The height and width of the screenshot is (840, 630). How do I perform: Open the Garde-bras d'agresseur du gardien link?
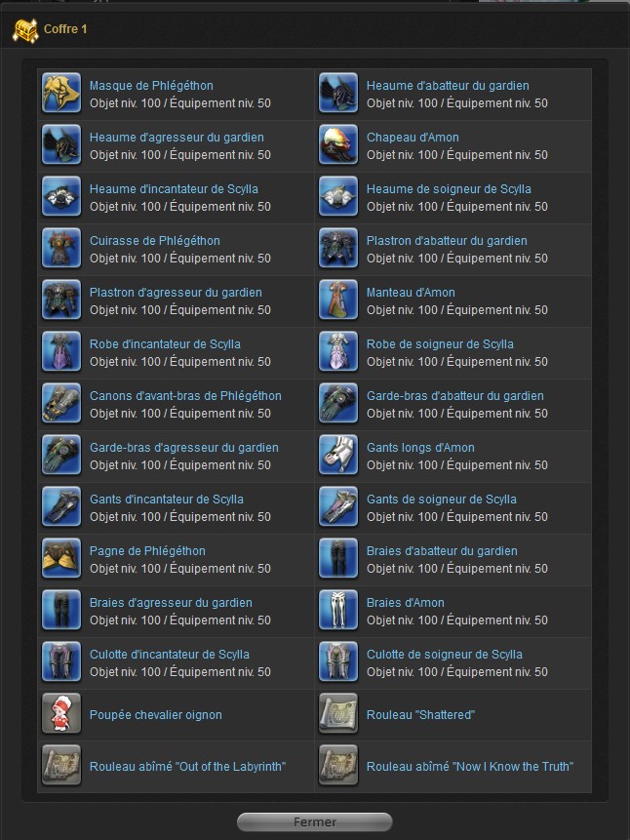184,448
